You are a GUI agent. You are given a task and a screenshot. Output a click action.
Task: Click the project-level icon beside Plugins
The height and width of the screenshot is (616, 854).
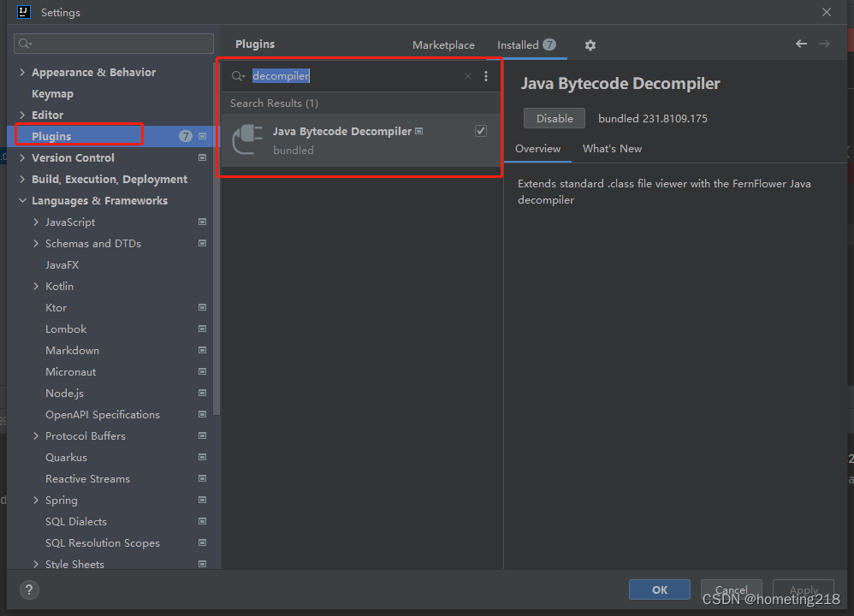(x=202, y=136)
